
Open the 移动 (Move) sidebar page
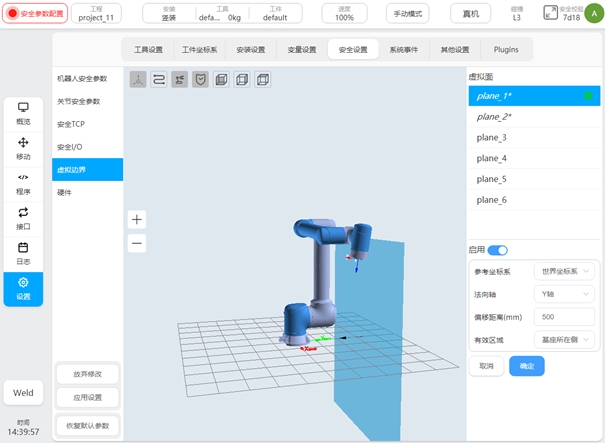click(23, 149)
